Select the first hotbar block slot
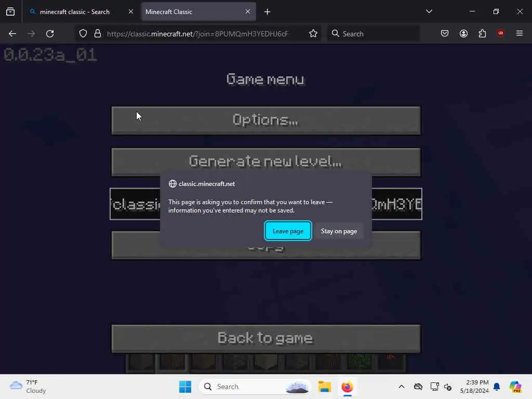The height and width of the screenshot is (399, 532). tap(141, 362)
